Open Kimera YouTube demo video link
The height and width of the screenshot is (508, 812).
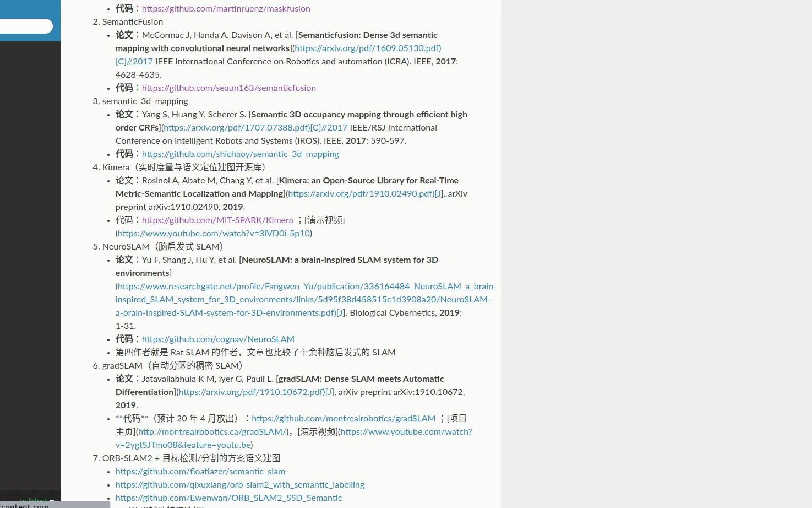coord(214,234)
